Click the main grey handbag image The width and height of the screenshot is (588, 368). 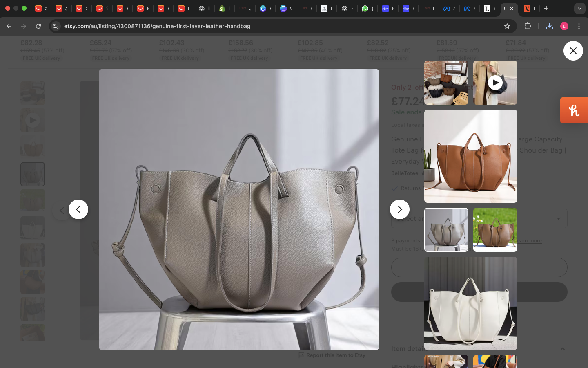coord(239,209)
